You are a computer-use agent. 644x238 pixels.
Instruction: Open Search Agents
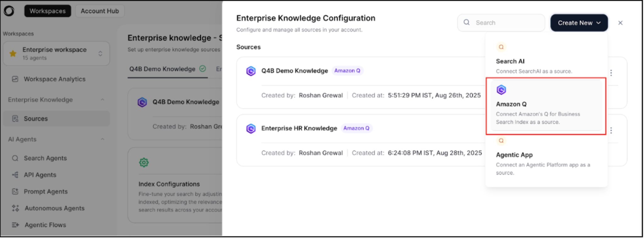[45, 158]
